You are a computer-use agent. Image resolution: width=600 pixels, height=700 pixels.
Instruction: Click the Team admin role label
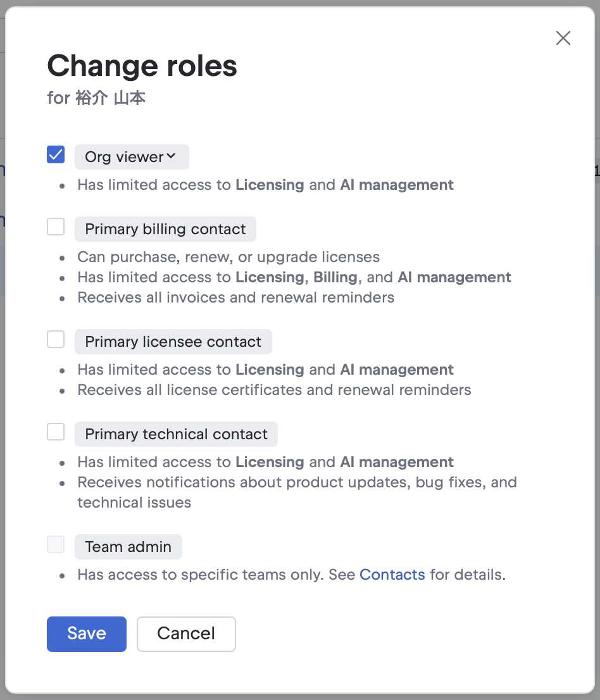click(x=128, y=547)
